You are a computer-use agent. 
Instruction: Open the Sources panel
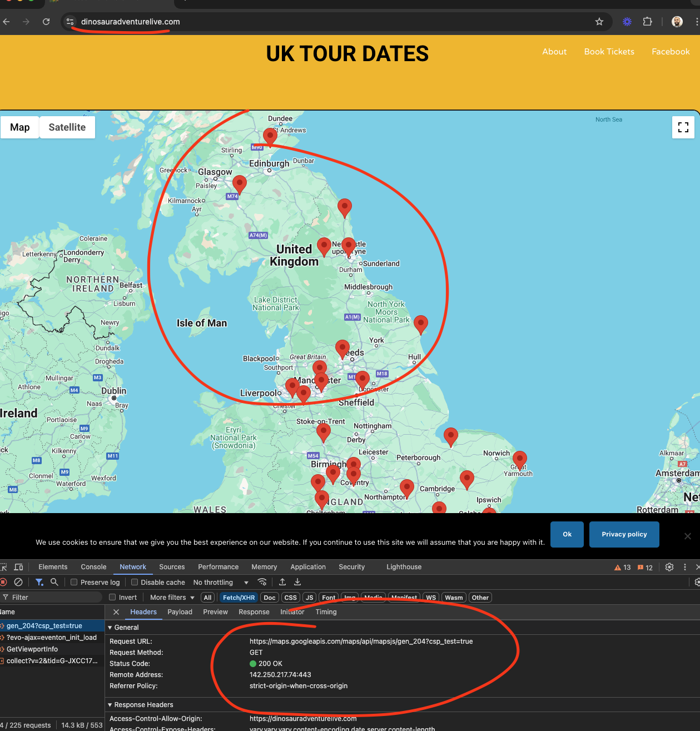172,567
